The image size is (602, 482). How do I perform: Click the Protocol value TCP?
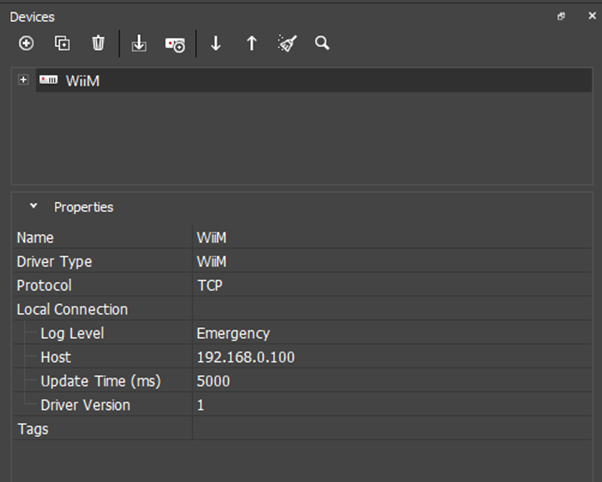tap(392, 285)
